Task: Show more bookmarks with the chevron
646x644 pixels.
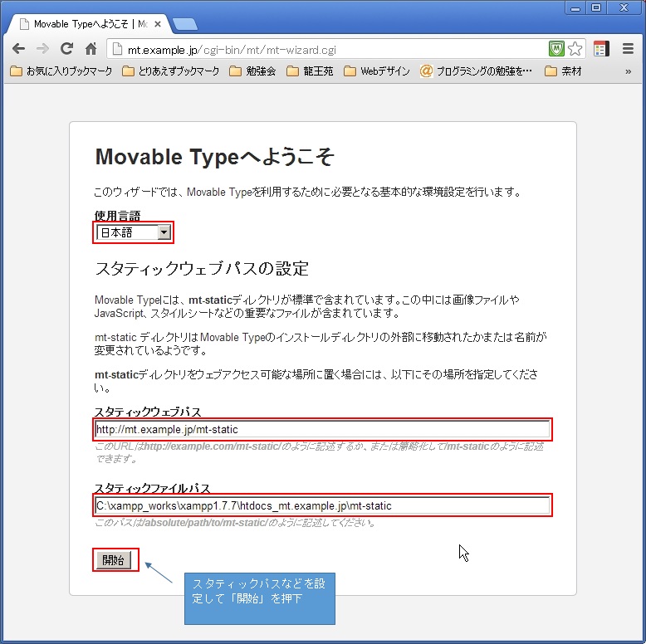Action: point(629,71)
